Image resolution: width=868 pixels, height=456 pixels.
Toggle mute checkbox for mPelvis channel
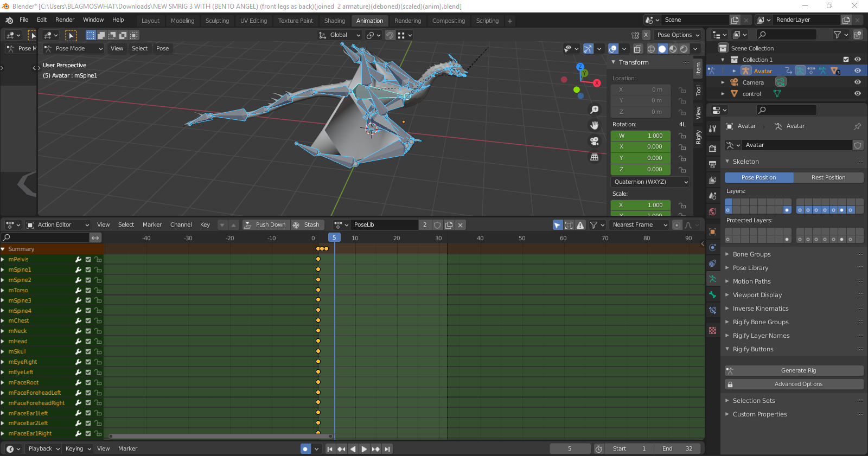[x=88, y=260]
